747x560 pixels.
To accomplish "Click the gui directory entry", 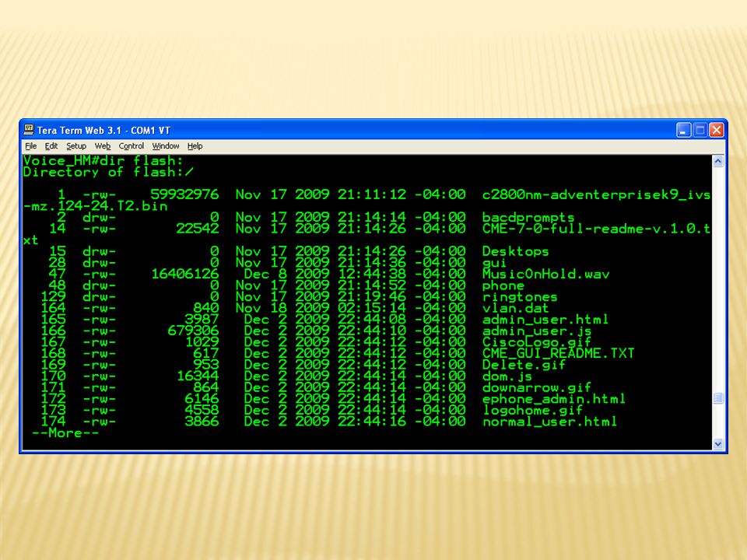I will (495, 263).
